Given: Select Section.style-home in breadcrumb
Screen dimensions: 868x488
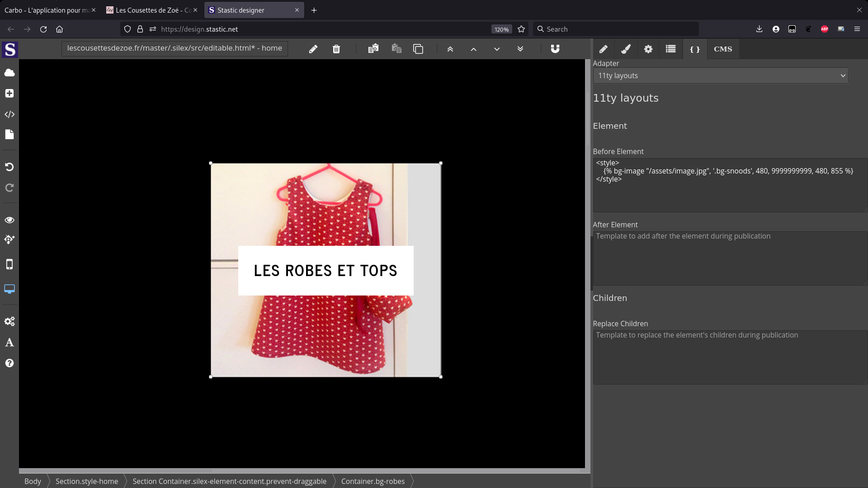Looking at the screenshot, I should pyautogui.click(x=87, y=481).
